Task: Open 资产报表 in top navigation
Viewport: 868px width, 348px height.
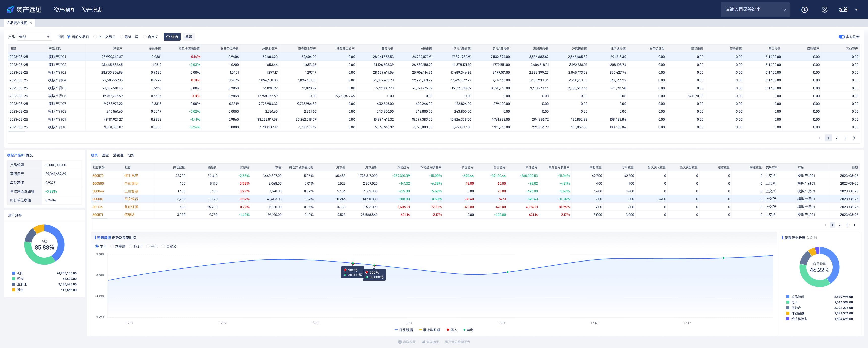Action: (92, 10)
